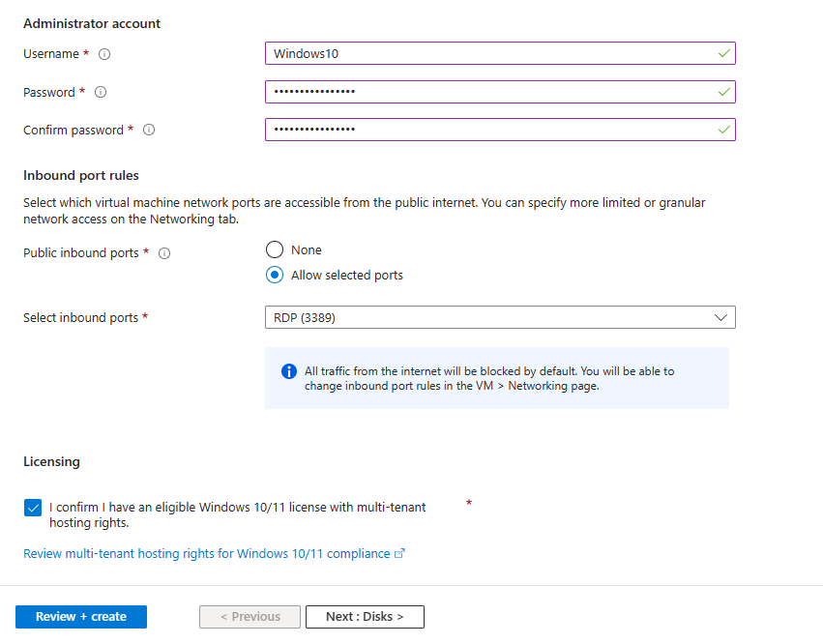
Task: Click the Password info icon
Action: click(101, 93)
